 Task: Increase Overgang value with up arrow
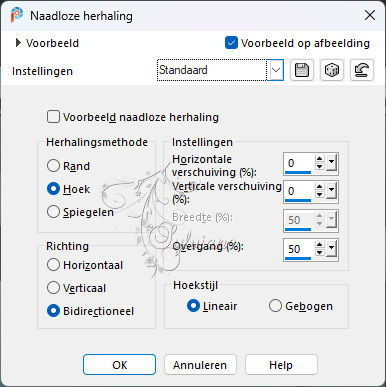click(320, 245)
